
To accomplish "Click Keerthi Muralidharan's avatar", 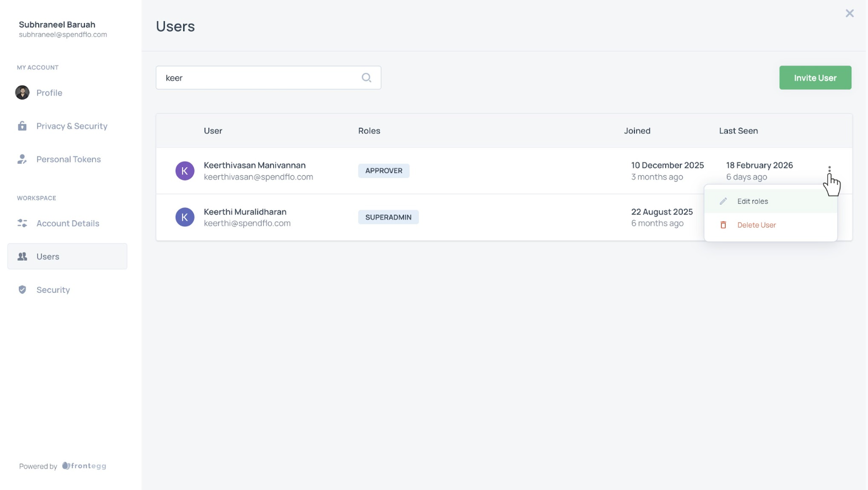I will [185, 217].
